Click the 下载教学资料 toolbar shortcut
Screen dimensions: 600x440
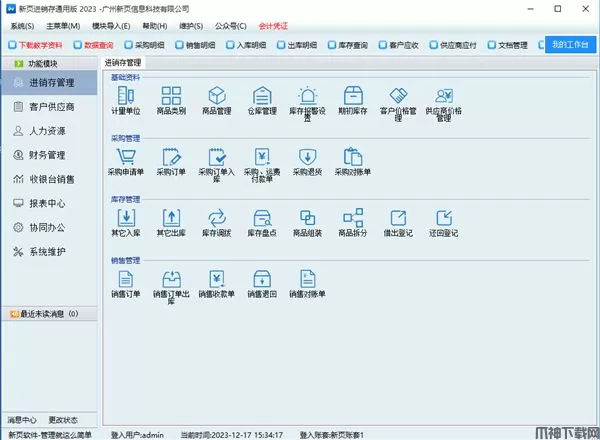click(x=35, y=45)
